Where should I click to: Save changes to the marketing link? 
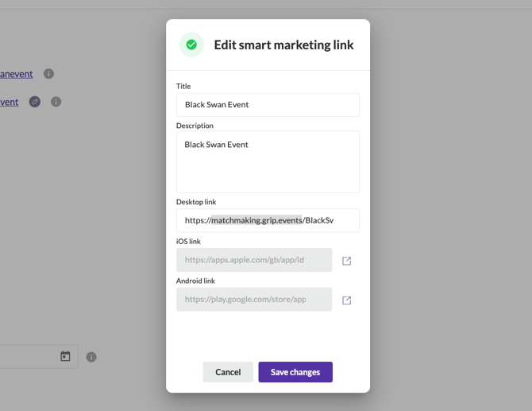coord(295,372)
